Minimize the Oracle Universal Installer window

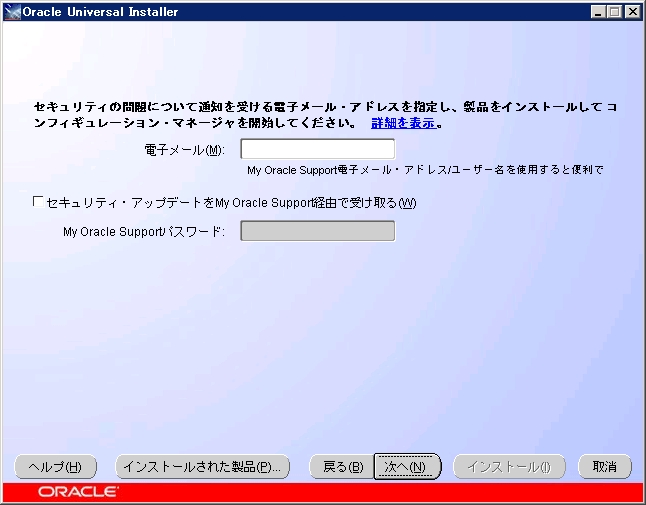click(599, 12)
